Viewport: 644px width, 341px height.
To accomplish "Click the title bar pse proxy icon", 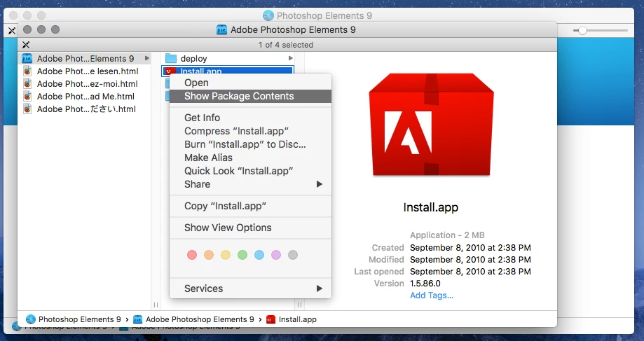I will [221, 29].
